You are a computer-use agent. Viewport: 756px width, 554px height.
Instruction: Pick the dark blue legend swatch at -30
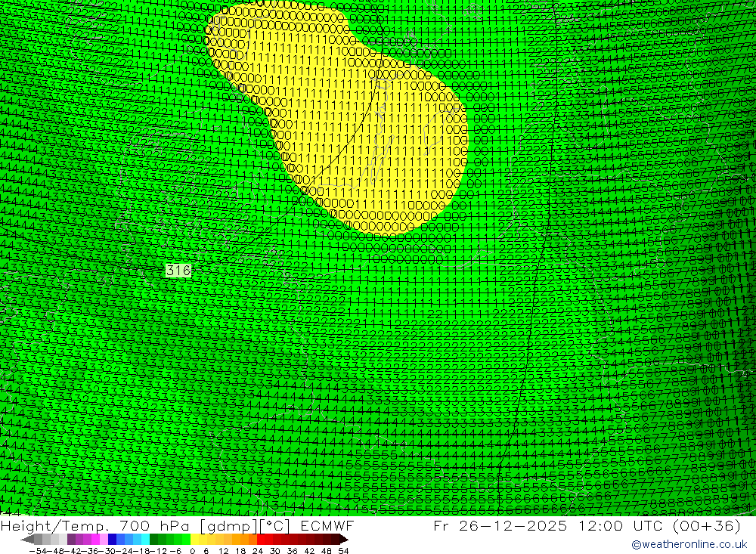tap(112, 540)
